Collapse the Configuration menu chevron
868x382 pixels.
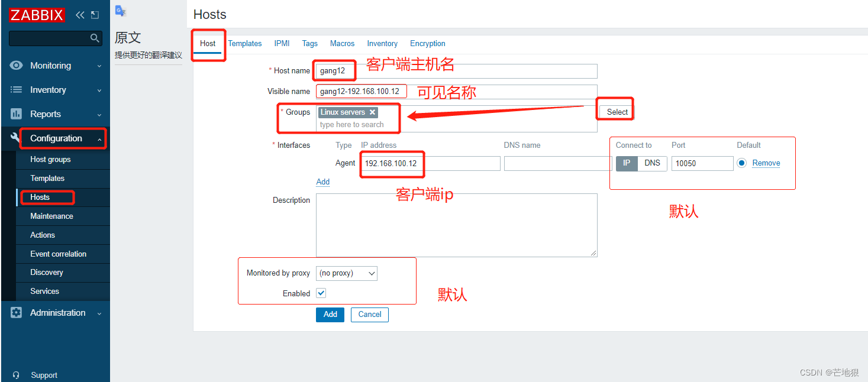point(99,139)
